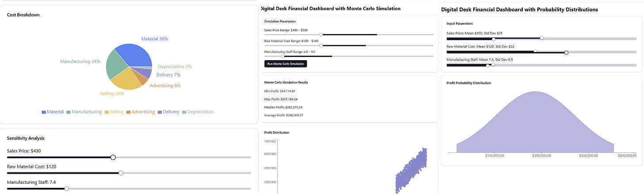The width and height of the screenshot is (644, 194).
Task: Run the Monte Carlo Simulation
Action: [285, 64]
